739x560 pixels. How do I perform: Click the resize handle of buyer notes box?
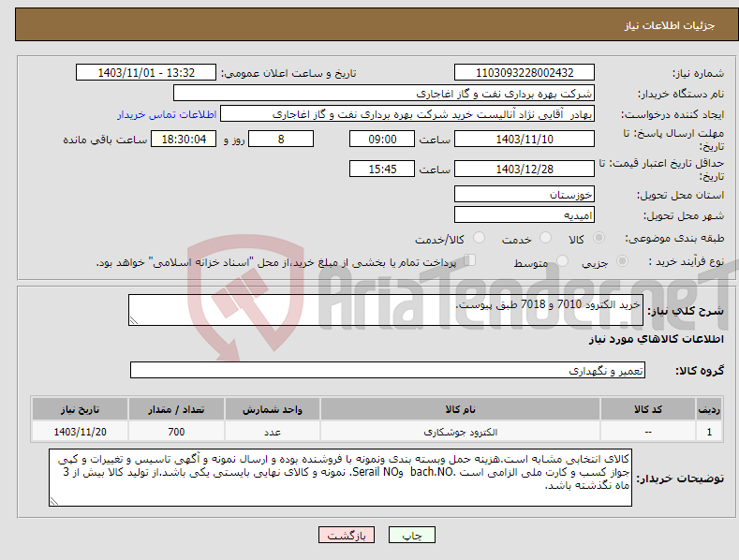pyautogui.click(x=54, y=502)
